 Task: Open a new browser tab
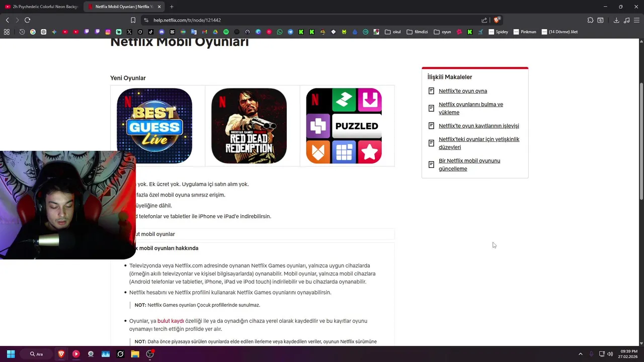coord(172,7)
